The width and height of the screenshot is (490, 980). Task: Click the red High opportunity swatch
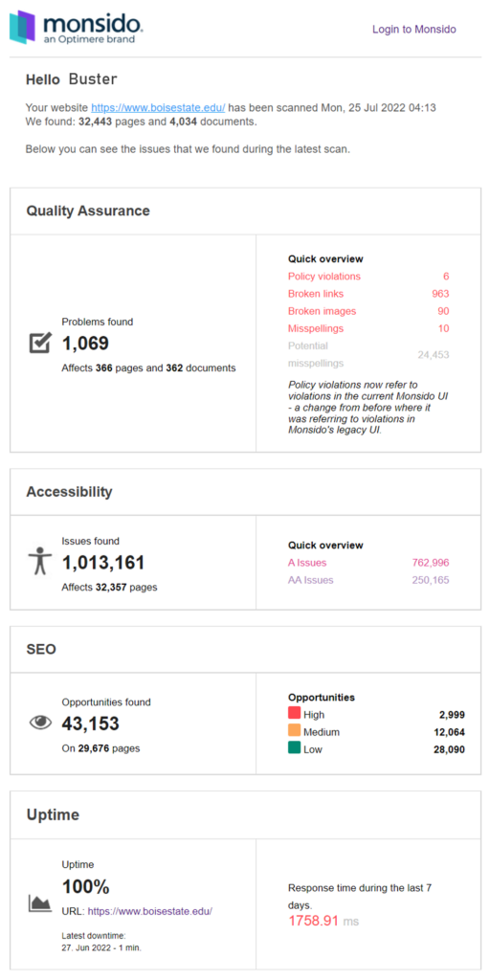295,713
